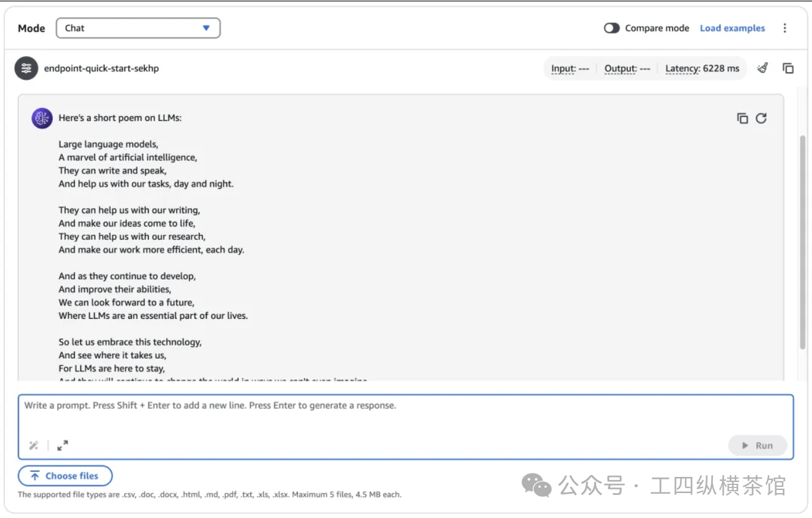Toggle the Compare mode switch
Image resolution: width=812 pixels, height=518 pixels.
(x=612, y=28)
